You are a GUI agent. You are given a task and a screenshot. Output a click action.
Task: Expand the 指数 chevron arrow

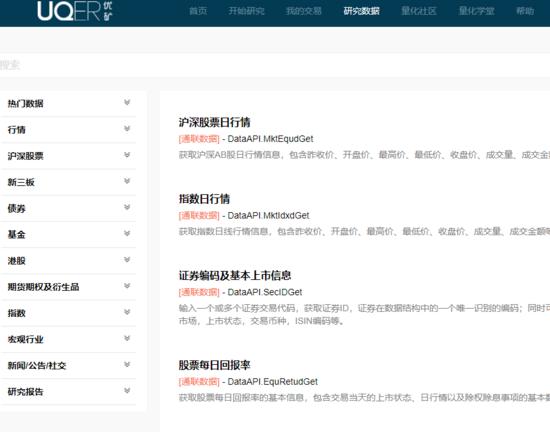[127, 312]
